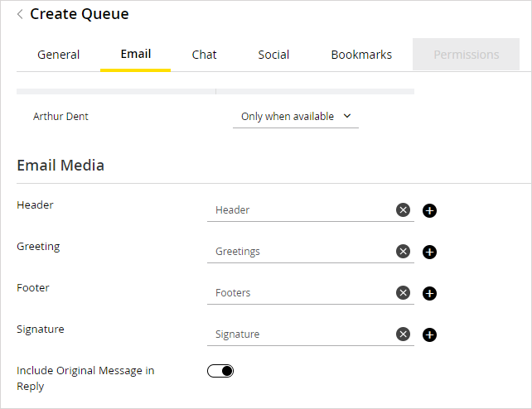Clear the Greetings field with its X icon
Screen dimensions: 532x409
coord(403,252)
